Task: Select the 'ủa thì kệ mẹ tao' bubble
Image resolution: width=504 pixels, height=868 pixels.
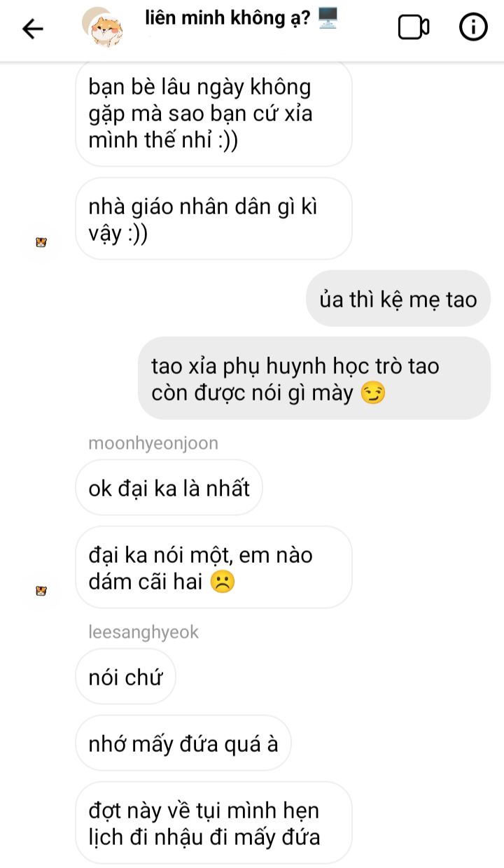Action: coord(398,299)
